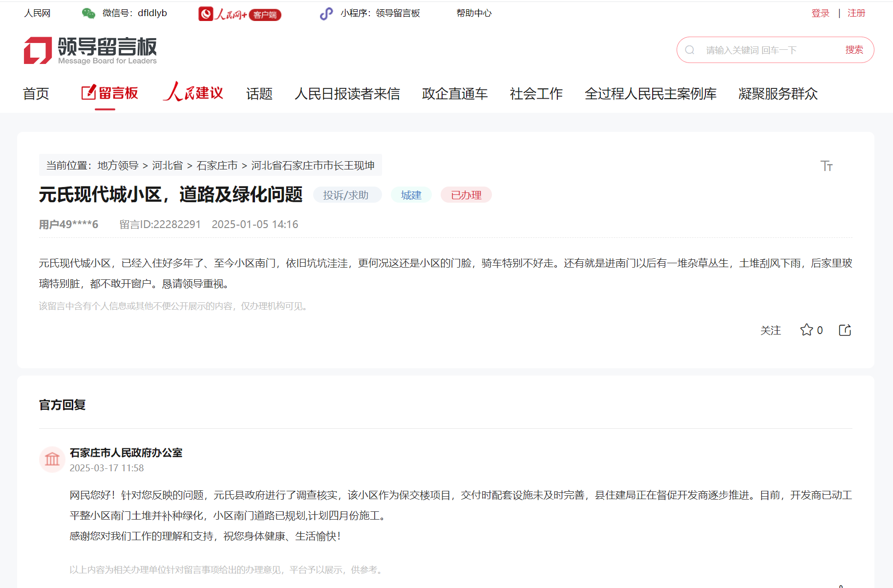Go to 人民日报读者来信 section
This screenshot has height=588, width=893.
[x=347, y=94]
